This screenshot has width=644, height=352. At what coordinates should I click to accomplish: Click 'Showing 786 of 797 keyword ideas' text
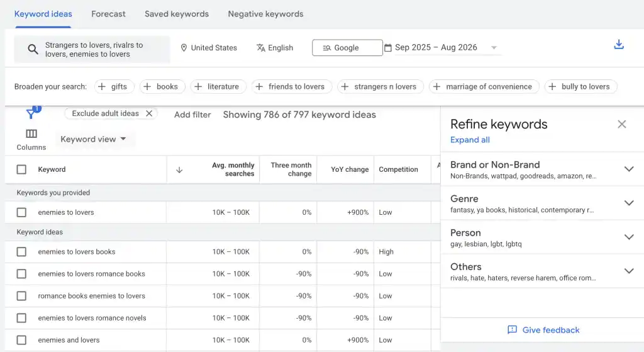[x=299, y=115]
